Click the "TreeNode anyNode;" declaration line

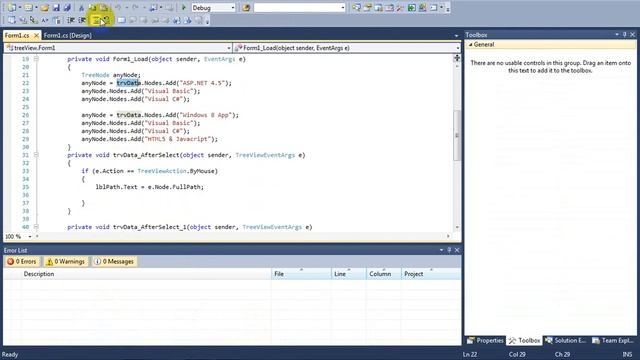click(111, 75)
